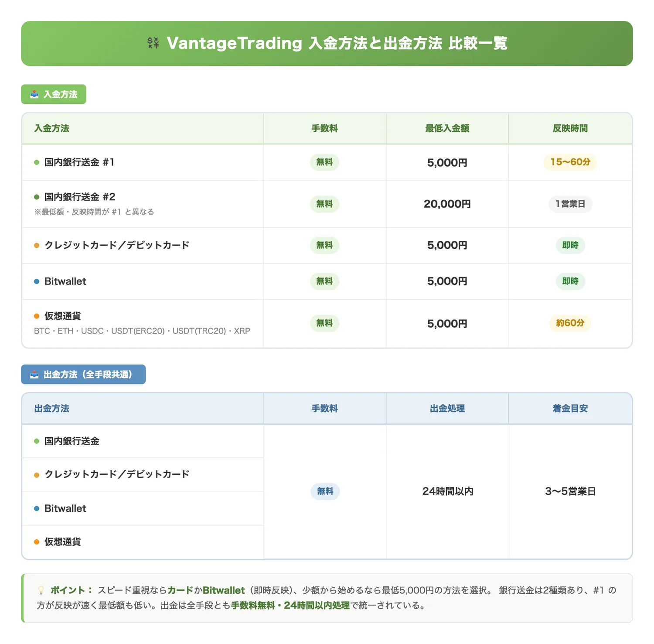Click the blue dot beside Bitwallet deposit row
Viewport: 654px width, 644px height.
click(37, 281)
